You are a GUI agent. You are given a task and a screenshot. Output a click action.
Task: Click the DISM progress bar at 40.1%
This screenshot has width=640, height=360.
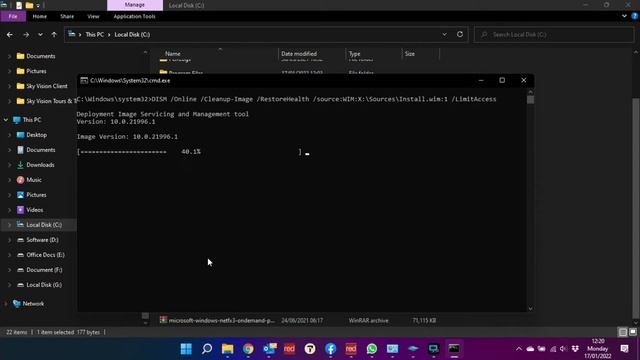189,152
